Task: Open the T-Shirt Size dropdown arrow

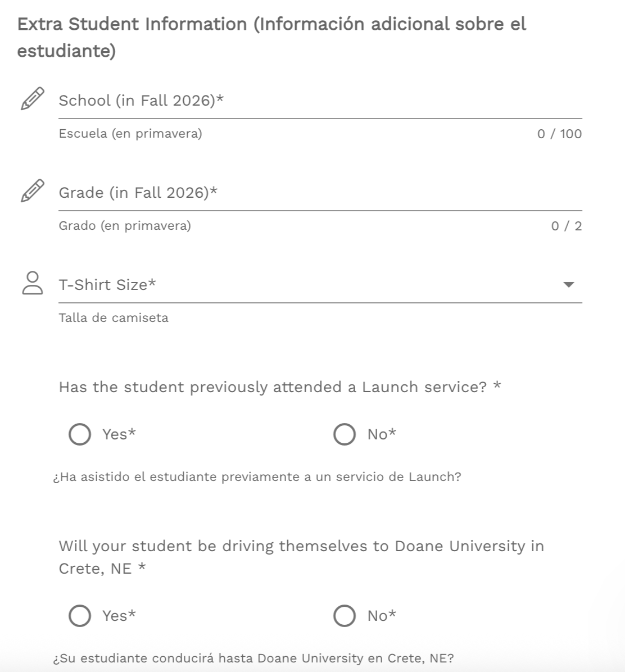Action: (x=568, y=284)
